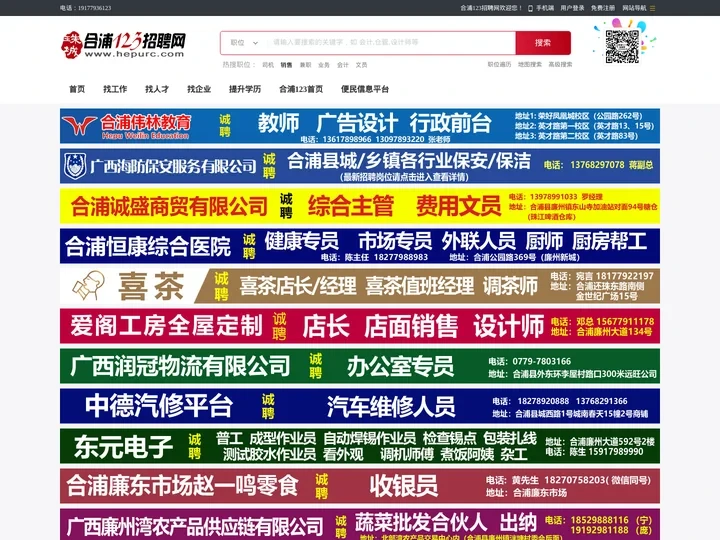The image size is (720, 540).
Task: Open the 合浦伟林教育 recruitment banner
Action: [360, 126]
